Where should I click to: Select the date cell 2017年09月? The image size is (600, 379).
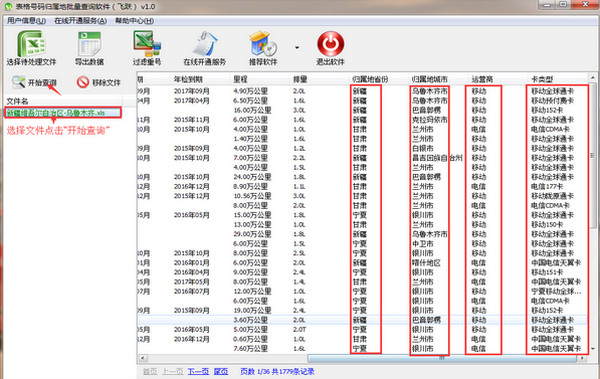pos(192,91)
